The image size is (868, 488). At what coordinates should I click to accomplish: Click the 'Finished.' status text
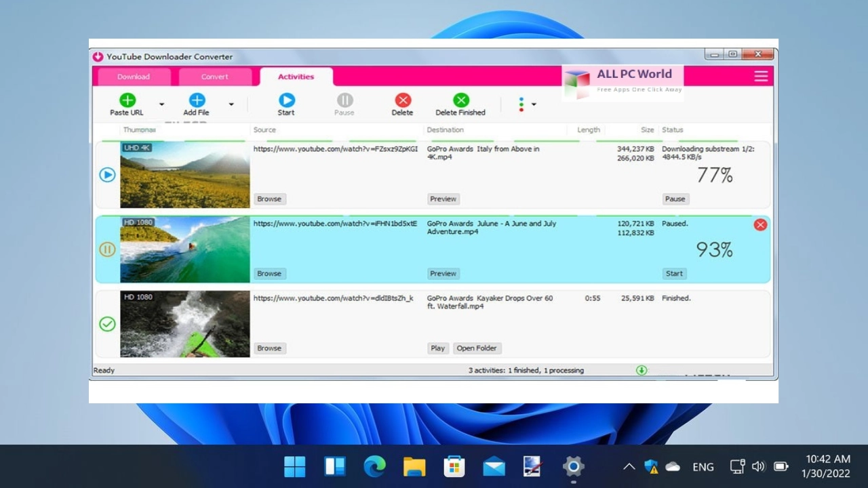(676, 298)
